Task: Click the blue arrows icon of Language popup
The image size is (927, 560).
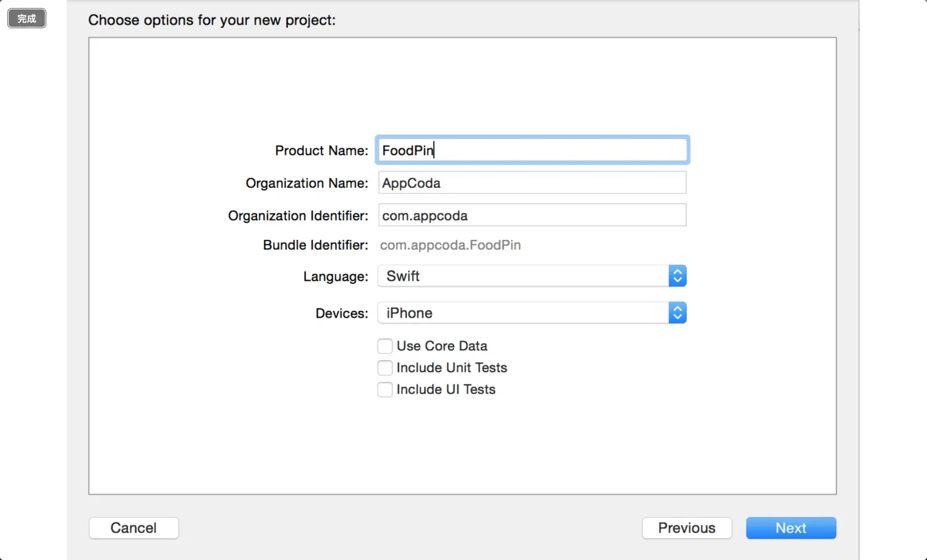Action: (x=677, y=276)
